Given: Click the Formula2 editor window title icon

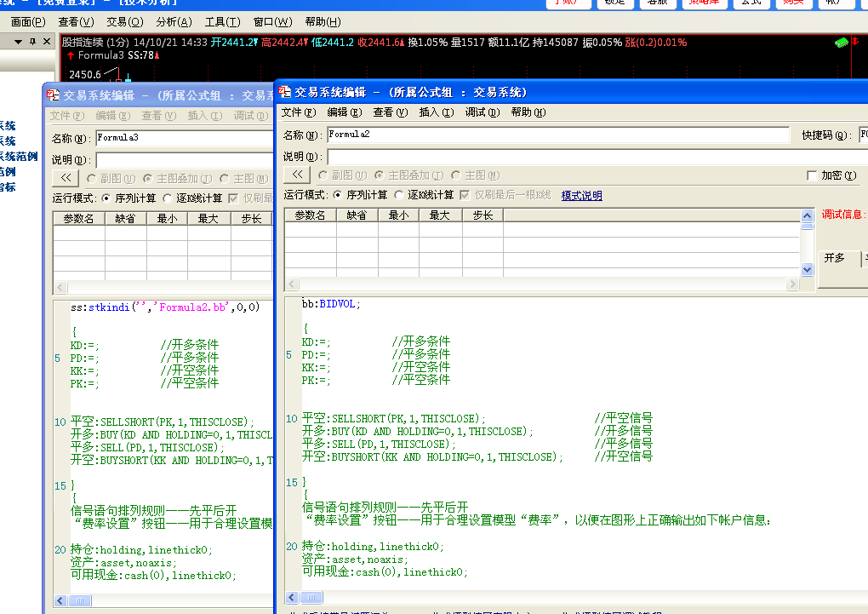Looking at the screenshot, I should click(x=284, y=91).
